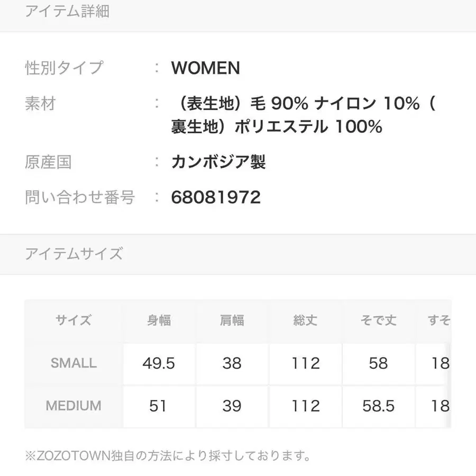
Task: Click the 原産国 label
Action: (48, 162)
